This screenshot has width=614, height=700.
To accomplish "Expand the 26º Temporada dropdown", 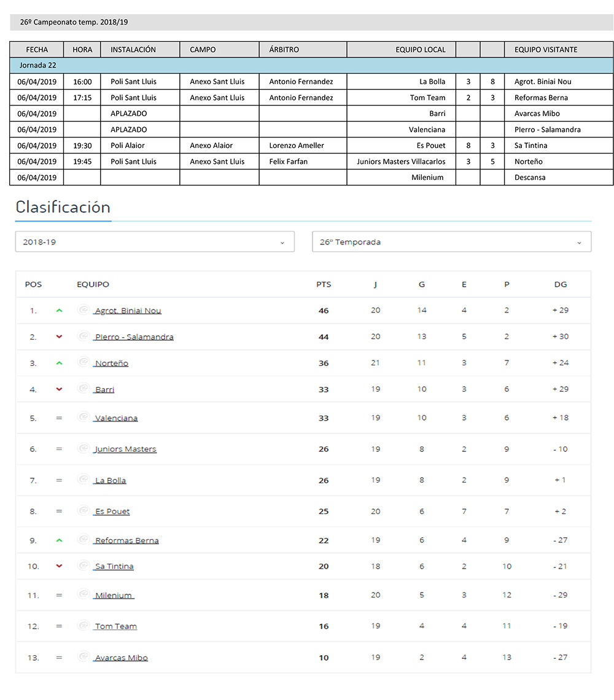I will pyautogui.click(x=451, y=242).
